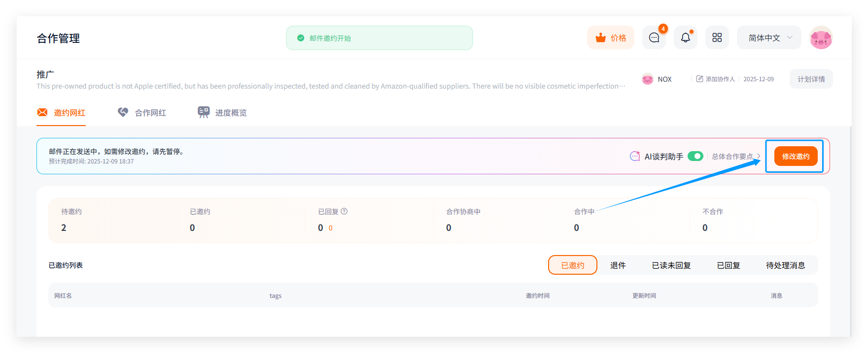The height and width of the screenshot is (353, 868).
Task: Expand 总体合作要点 chevron
Action: coord(759,156)
